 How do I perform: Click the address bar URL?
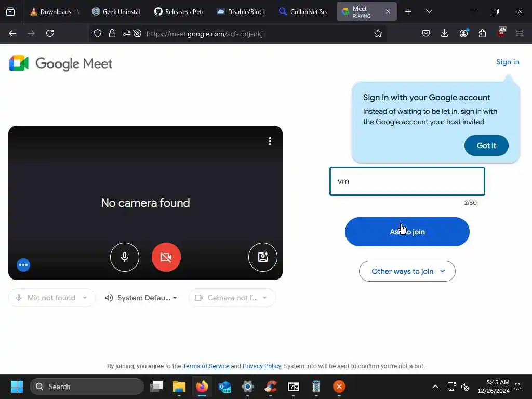point(205,34)
